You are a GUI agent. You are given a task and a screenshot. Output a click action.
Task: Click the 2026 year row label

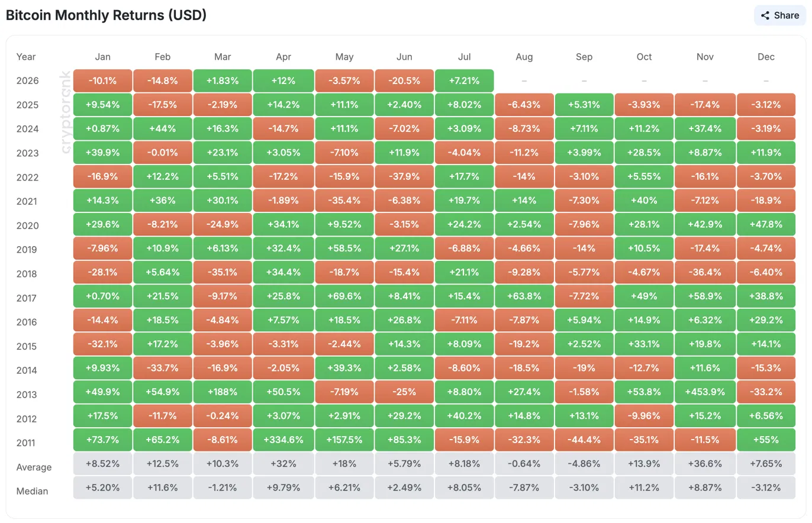[x=27, y=81]
